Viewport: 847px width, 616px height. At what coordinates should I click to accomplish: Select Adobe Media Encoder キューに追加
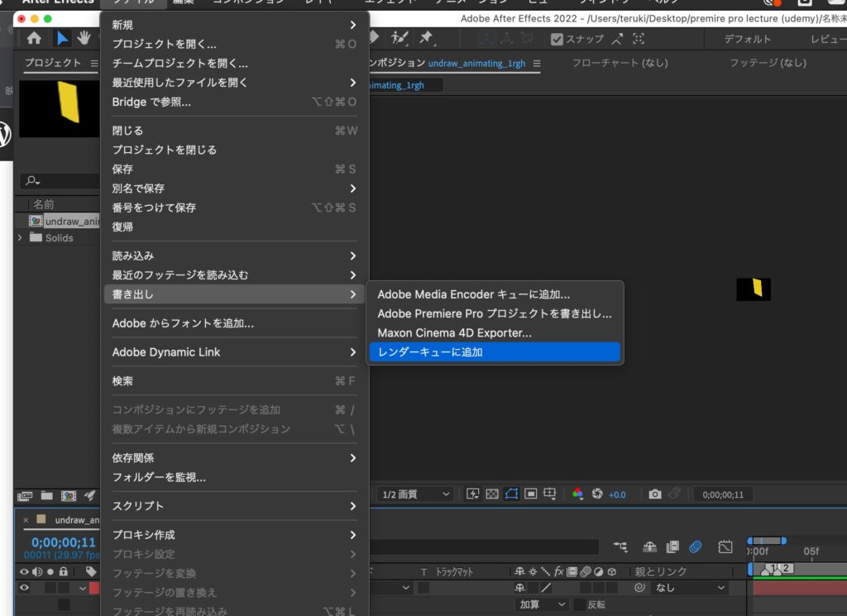coord(473,294)
